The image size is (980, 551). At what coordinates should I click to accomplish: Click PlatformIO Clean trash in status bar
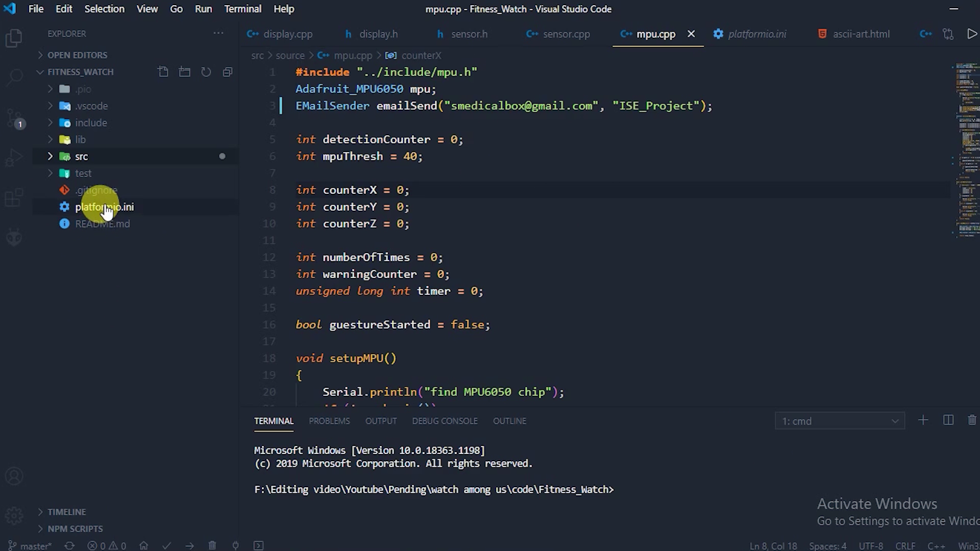[212, 545]
